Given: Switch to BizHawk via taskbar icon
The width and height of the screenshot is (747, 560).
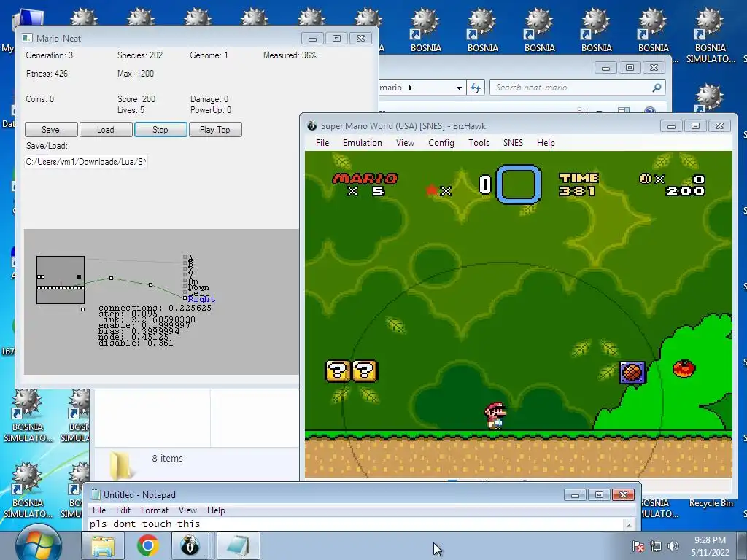Looking at the screenshot, I should [x=190, y=546].
